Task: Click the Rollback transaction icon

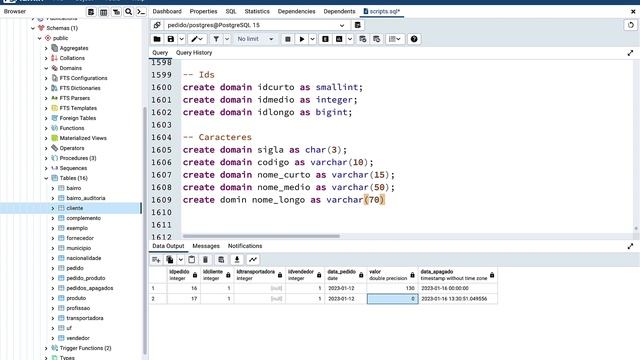Action: 376,39
